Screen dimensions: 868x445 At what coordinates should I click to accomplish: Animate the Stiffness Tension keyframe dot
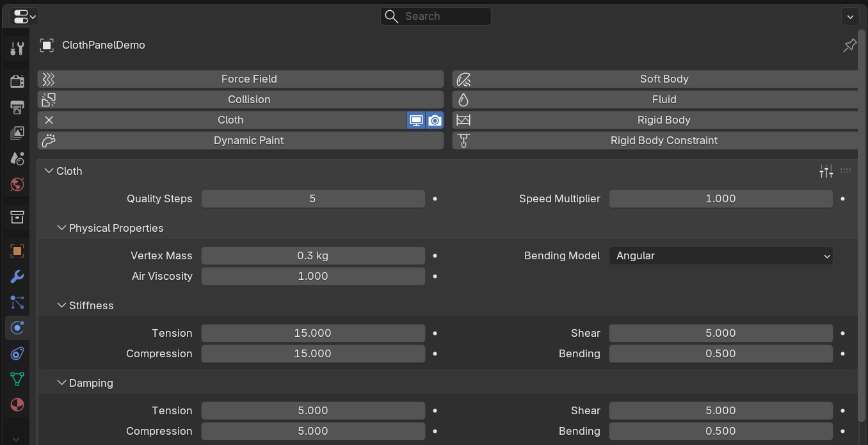[x=435, y=334]
